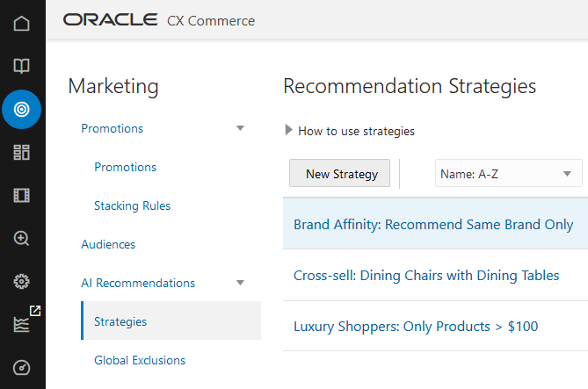Viewport: 588px width, 389px height.
Task: Open Global Exclusions menu item
Action: click(140, 360)
